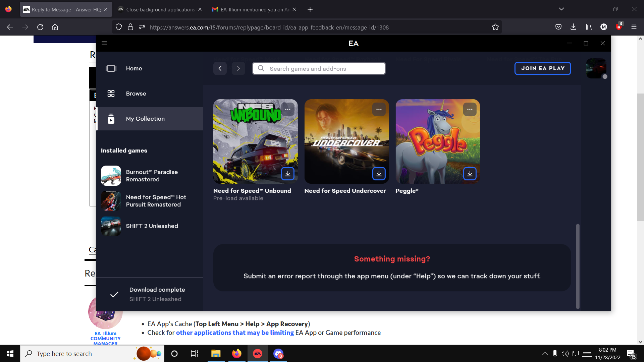Open Firefox home page
This screenshot has height=362, width=644.
[55, 27]
